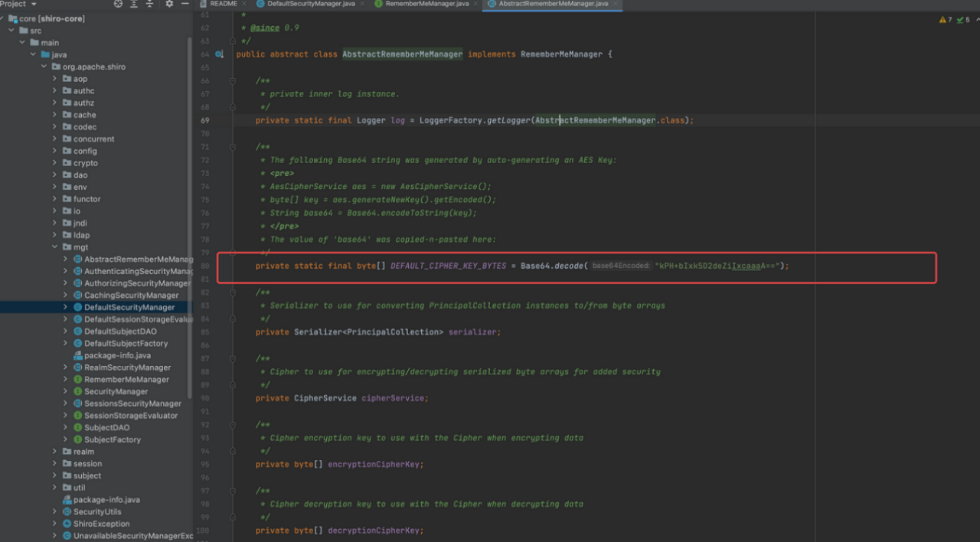Select UnavailableSecurityManagerException in the tree
Viewport: 980px width, 542px height.
pyautogui.click(x=133, y=536)
